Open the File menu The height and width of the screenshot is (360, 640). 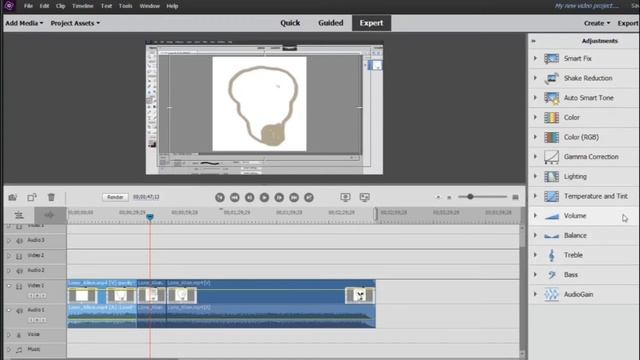click(28, 6)
